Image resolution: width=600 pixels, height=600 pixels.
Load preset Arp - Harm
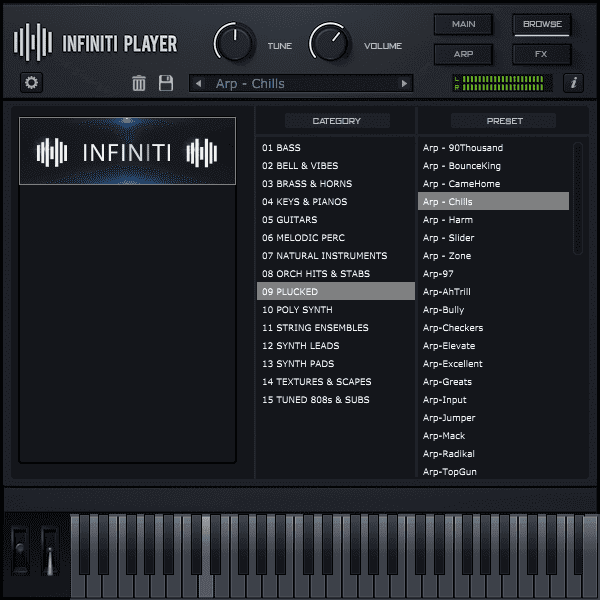pyautogui.click(x=494, y=220)
